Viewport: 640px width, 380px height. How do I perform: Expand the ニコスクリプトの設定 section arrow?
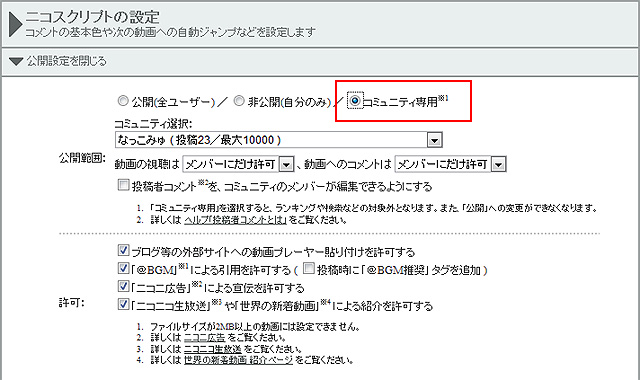click(16, 24)
